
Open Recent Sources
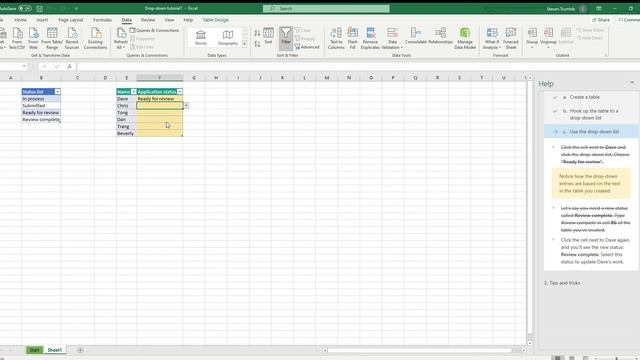tap(72, 38)
